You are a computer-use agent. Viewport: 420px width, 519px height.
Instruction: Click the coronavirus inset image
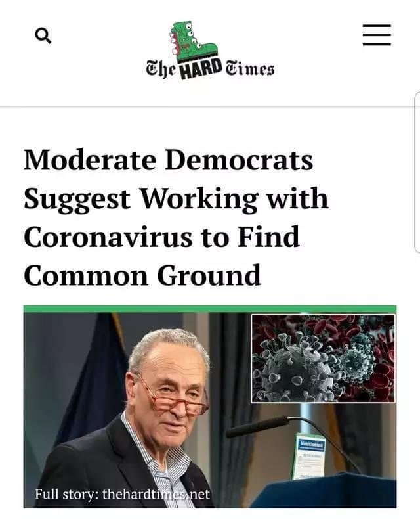pos(323,359)
